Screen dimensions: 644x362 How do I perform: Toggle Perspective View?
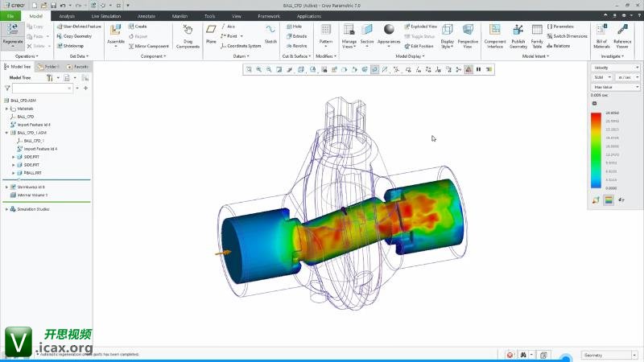tap(468, 36)
